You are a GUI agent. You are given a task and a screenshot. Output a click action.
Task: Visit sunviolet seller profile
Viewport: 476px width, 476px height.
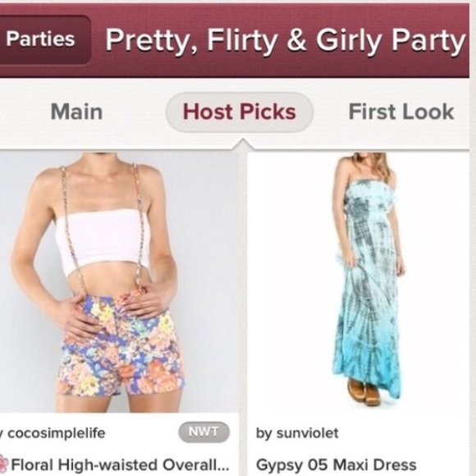[297, 433]
